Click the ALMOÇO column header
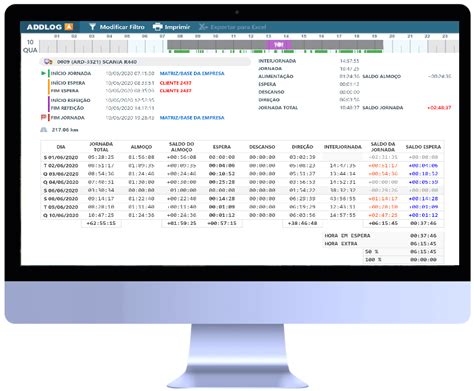474x391 pixels. 141,147
